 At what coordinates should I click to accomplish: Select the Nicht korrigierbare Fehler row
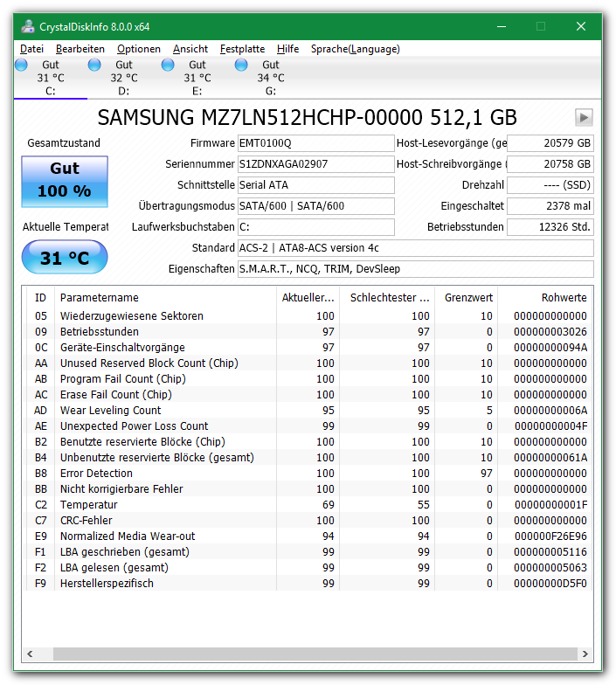click(x=309, y=489)
